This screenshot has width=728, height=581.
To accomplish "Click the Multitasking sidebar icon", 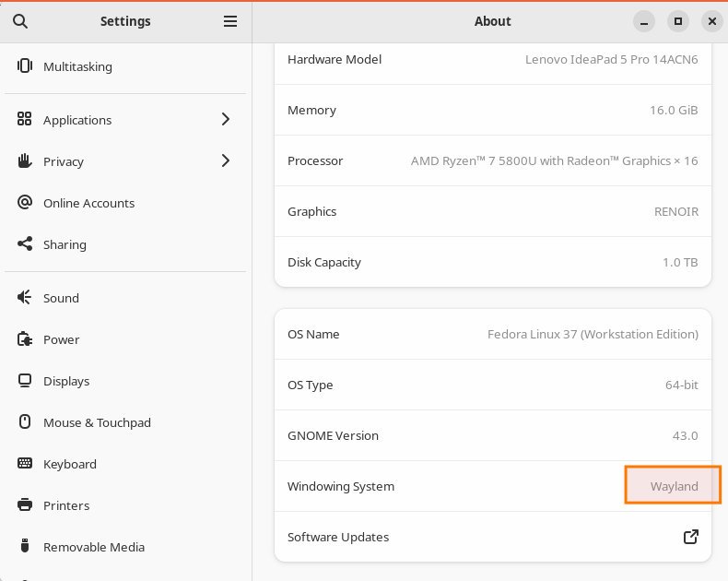I will 25,66.
